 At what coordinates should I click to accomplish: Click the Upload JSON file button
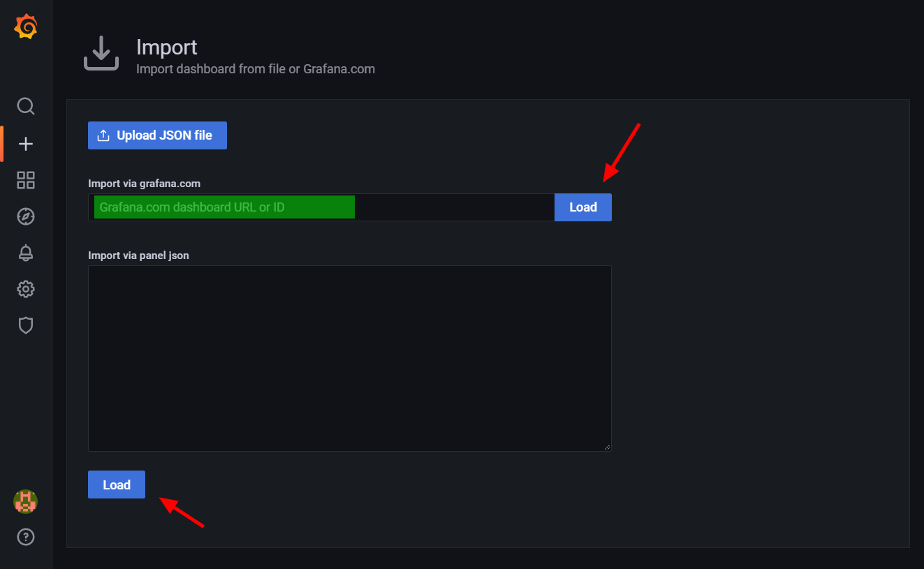coord(157,135)
